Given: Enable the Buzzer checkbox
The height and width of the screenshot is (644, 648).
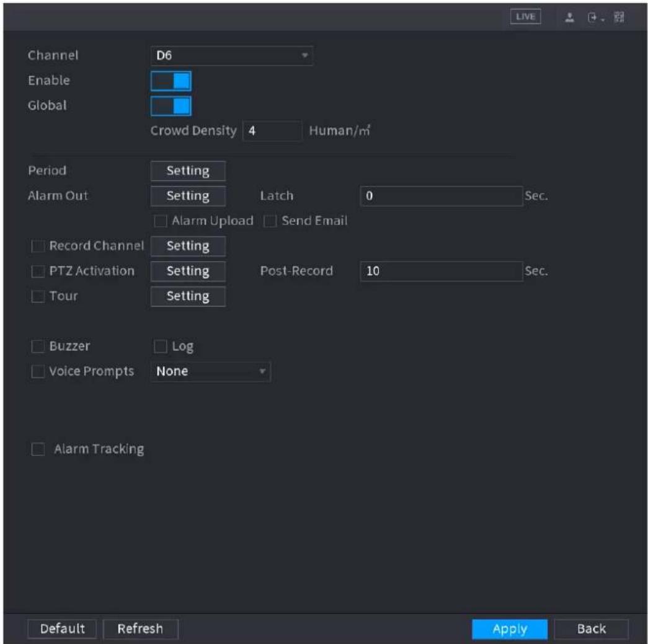Looking at the screenshot, I should 38,346.
